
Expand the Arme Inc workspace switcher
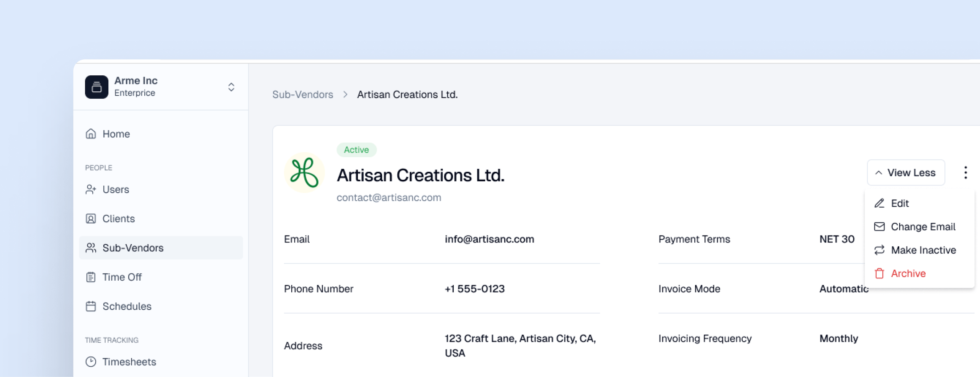click(x=231, y=87)
